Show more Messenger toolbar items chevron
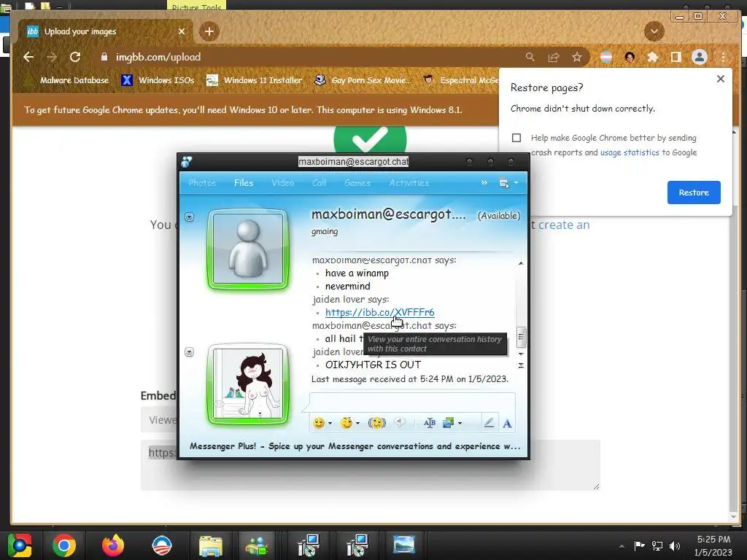Image resolution: width=747 pixels, height=560 pixels. click(x=484, y=183)
